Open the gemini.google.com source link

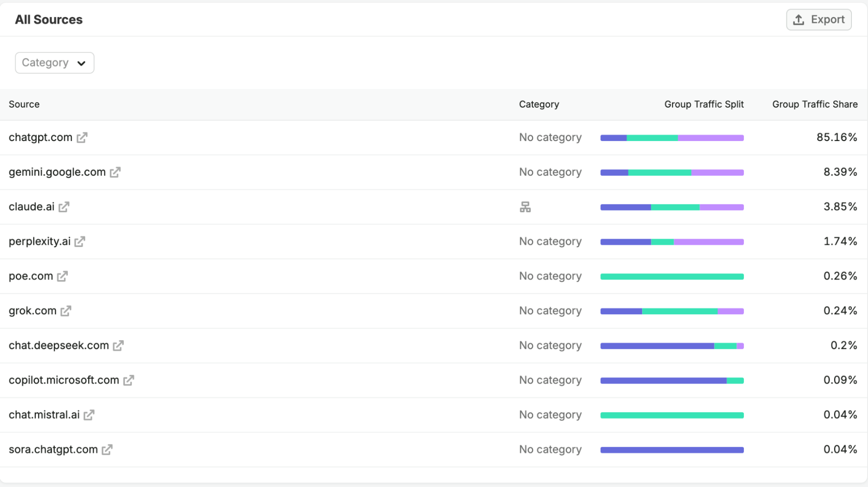pyautogui.click(x=57, y=172)
